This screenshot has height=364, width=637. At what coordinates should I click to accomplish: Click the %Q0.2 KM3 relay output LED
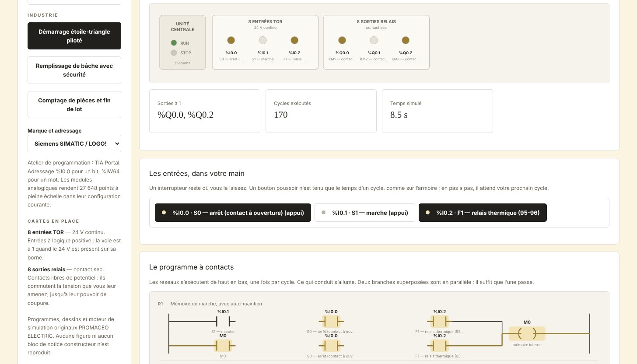pos(406,40)
